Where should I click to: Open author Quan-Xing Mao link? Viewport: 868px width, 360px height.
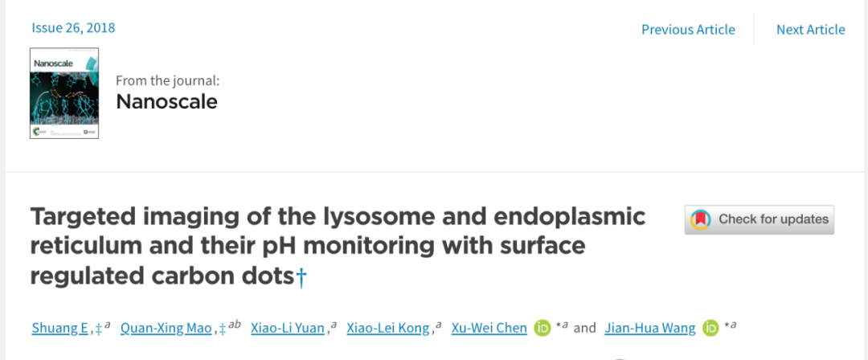point(166,329)
